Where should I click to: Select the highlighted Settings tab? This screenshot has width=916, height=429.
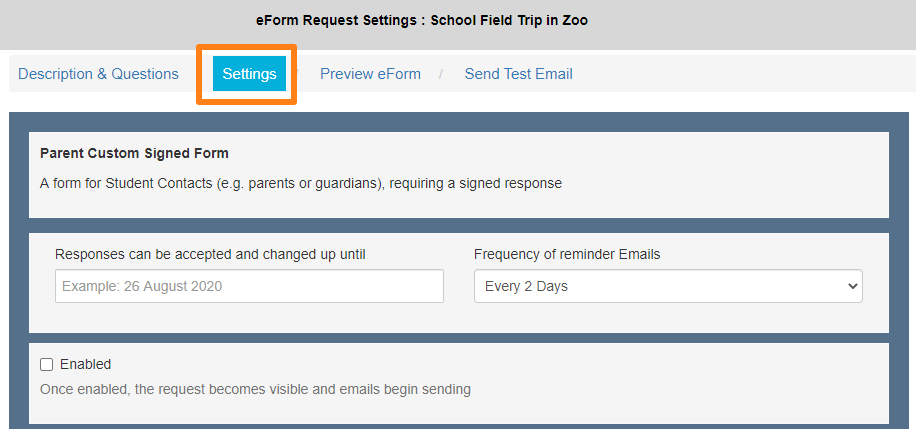(249, 74)
